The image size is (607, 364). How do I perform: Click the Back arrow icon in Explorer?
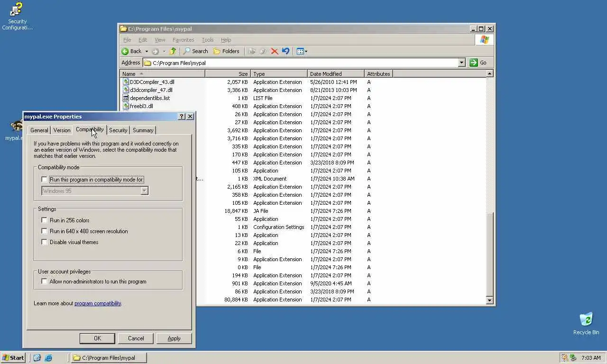click(125, 51)
